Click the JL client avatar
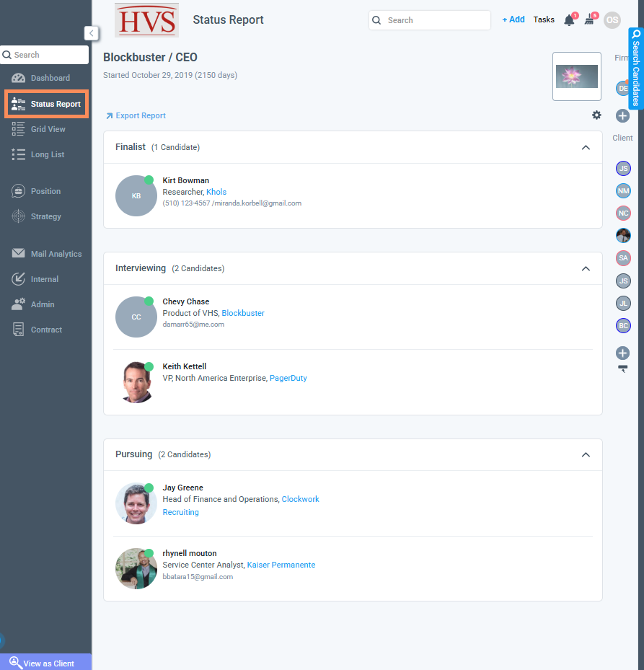This screenshot has height=670, width=644. (x=623, y=304)
